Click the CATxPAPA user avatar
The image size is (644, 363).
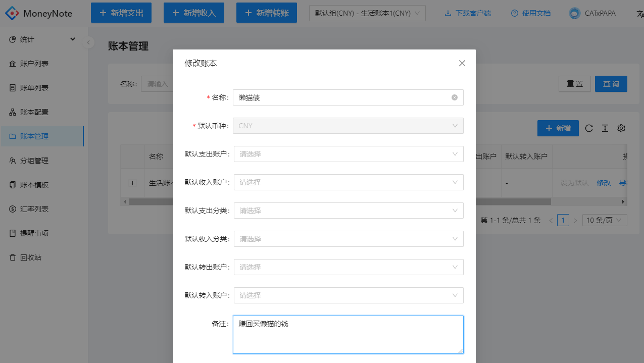(574, 13)
